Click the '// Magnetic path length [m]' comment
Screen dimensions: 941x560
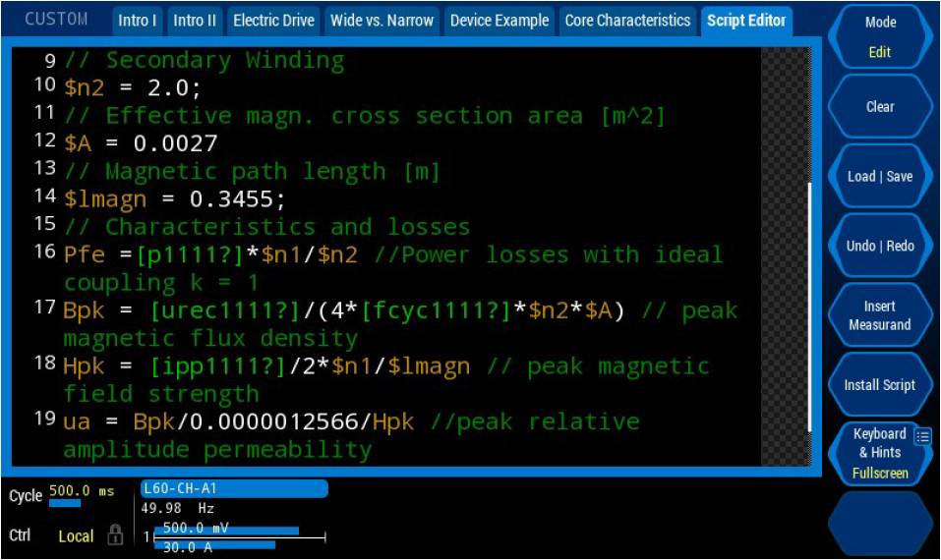(x=252, y=172)
